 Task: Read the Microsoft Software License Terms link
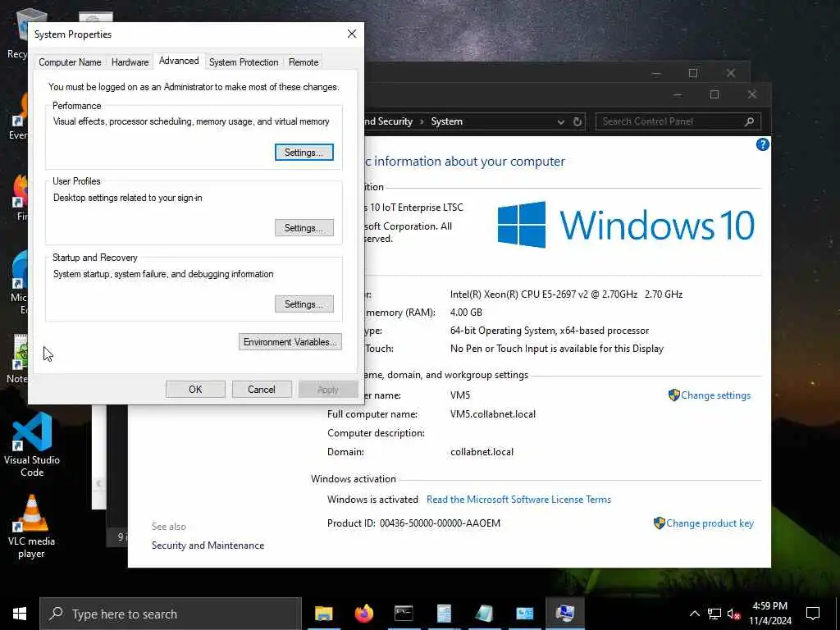click(518, 500)
